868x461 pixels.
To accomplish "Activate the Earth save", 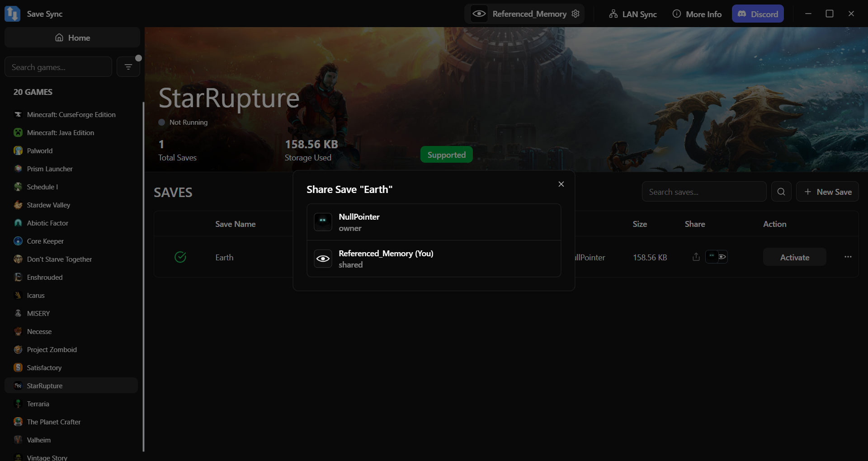I will coord(795,257).
